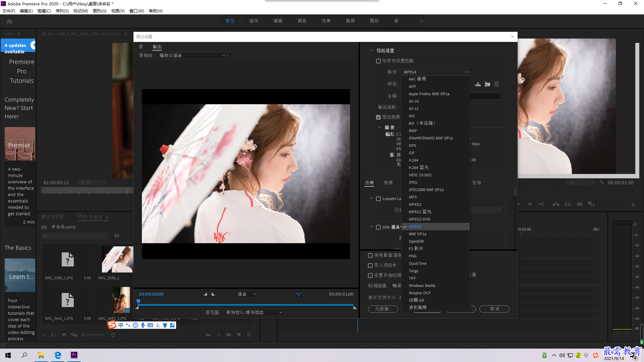Click the delete preset trash icon

coord(497,84)
